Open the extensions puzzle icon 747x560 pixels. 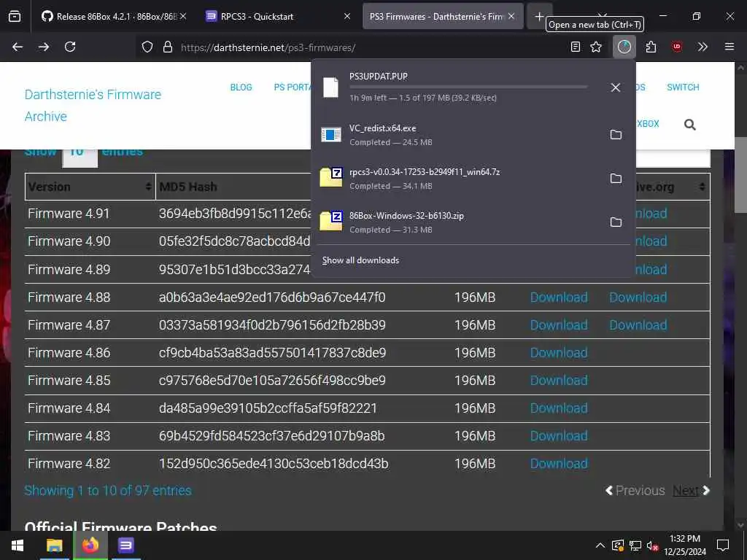tap(651, 47)
